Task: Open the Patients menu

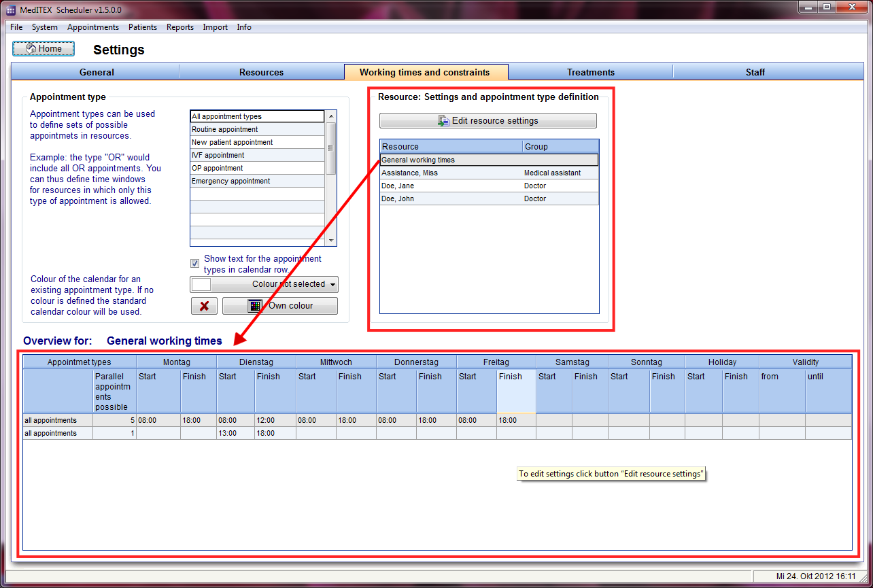Action: coord(143,27)
